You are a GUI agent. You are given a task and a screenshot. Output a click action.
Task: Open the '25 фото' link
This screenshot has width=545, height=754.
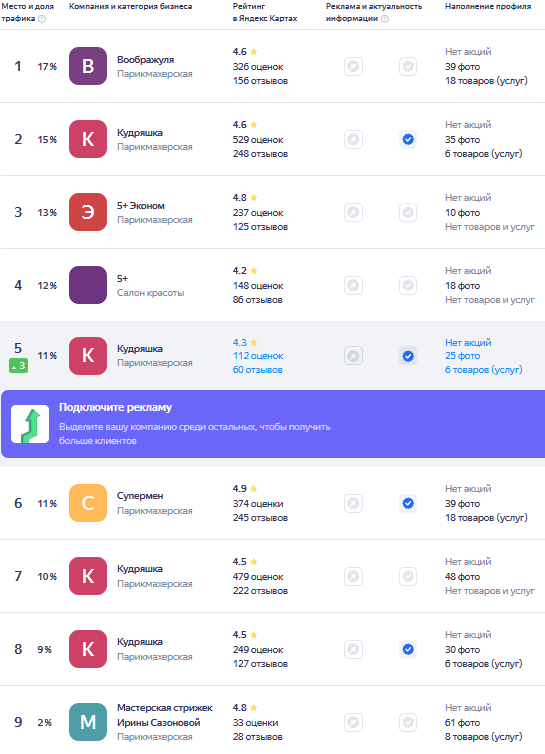462,356
